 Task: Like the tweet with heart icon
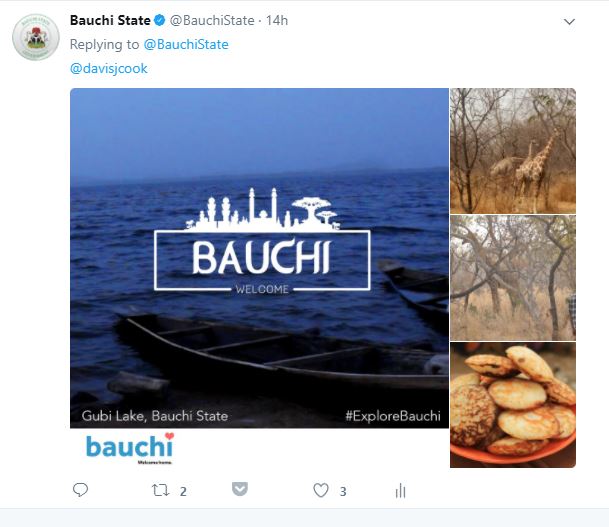321,491
